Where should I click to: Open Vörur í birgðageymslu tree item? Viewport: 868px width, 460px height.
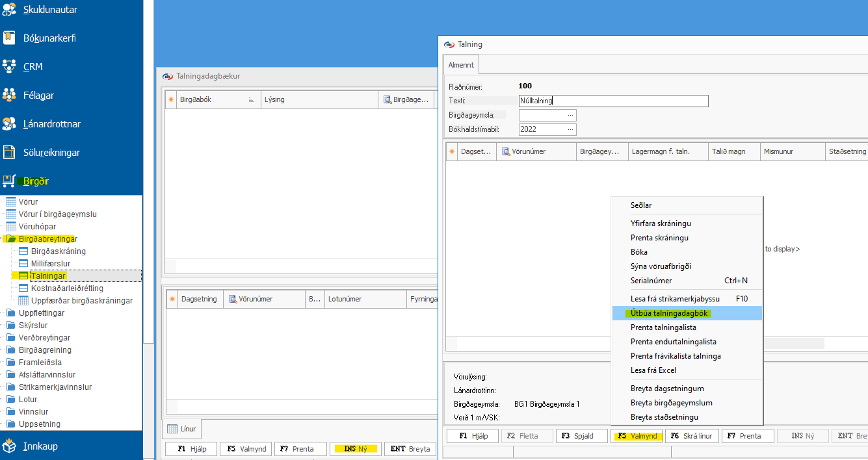point(58,214)
